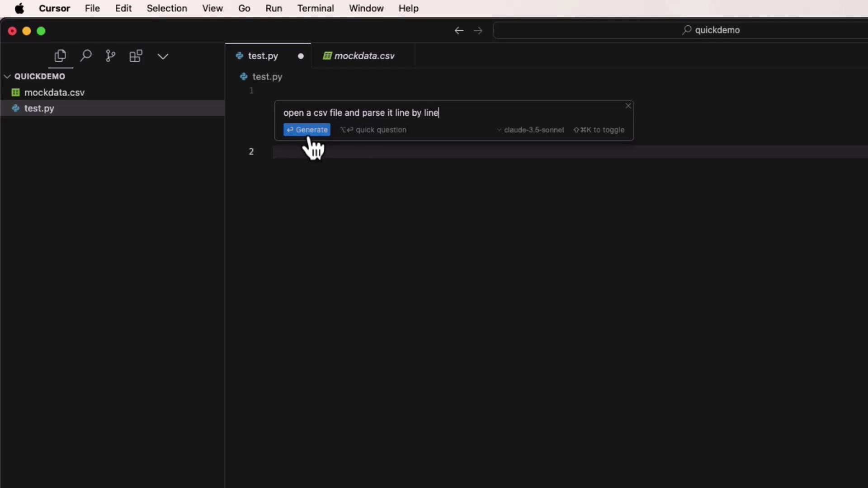Open the Explorer files panel icon

point(60,56)
